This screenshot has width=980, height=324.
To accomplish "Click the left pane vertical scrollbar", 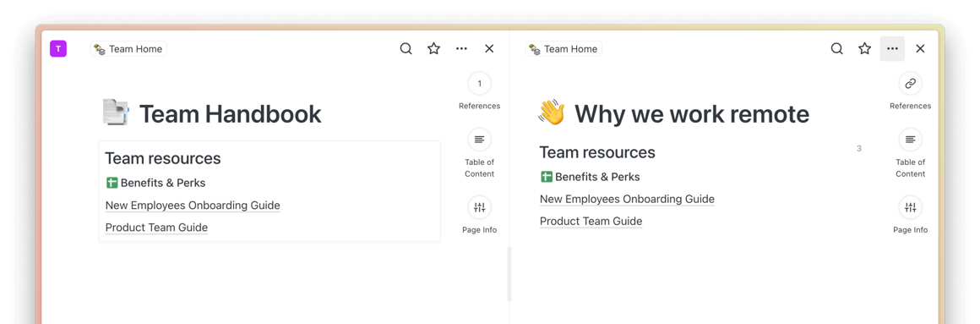I will 509,274.
